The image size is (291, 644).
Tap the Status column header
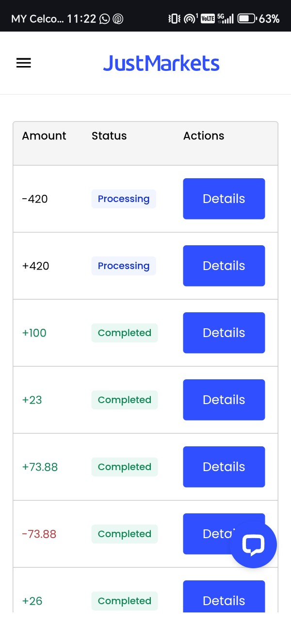(x=109, y=136)
